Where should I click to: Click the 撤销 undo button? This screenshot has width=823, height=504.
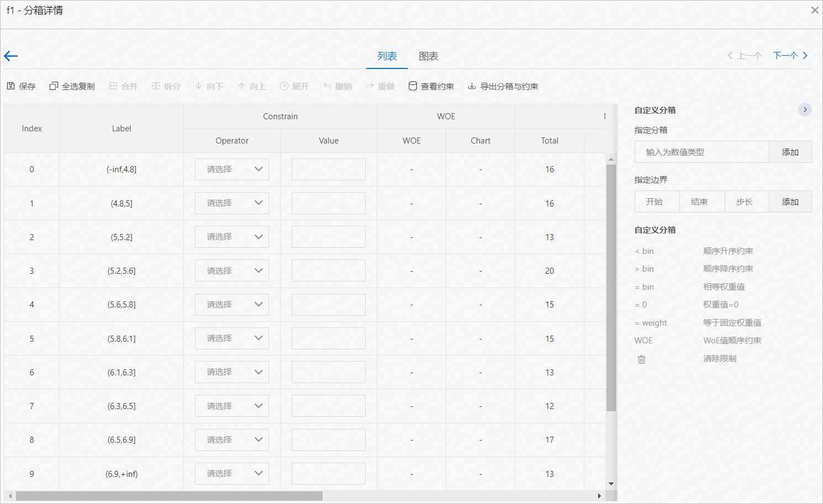pyautogui.click(x=337, y=86)
